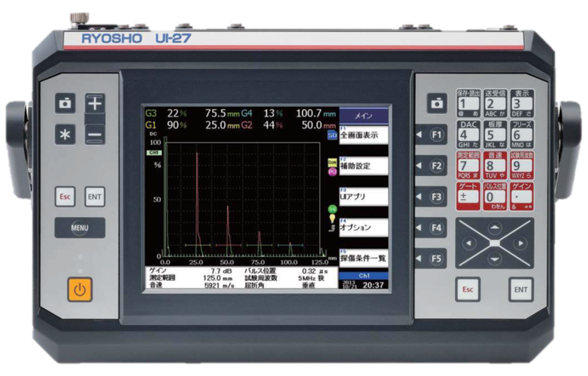
Task: Tap key 3 labeled 表示
Action: pos(522,103)
